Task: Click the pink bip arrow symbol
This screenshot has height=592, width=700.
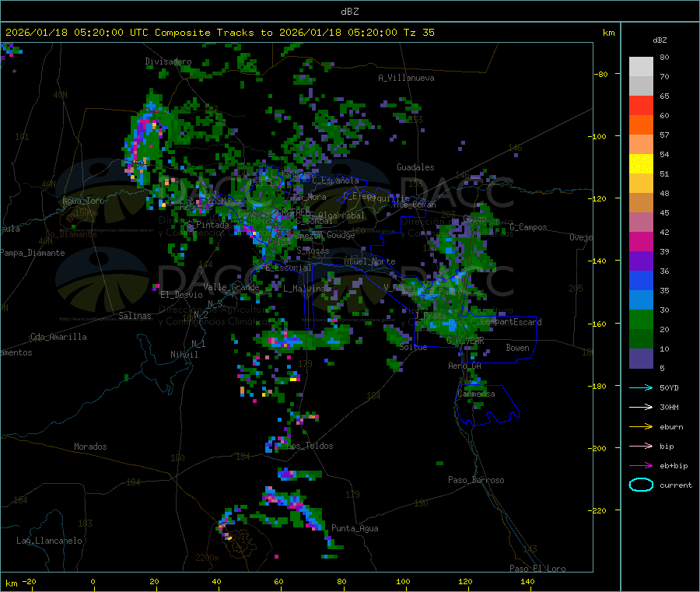Action: tap(641, 446)
